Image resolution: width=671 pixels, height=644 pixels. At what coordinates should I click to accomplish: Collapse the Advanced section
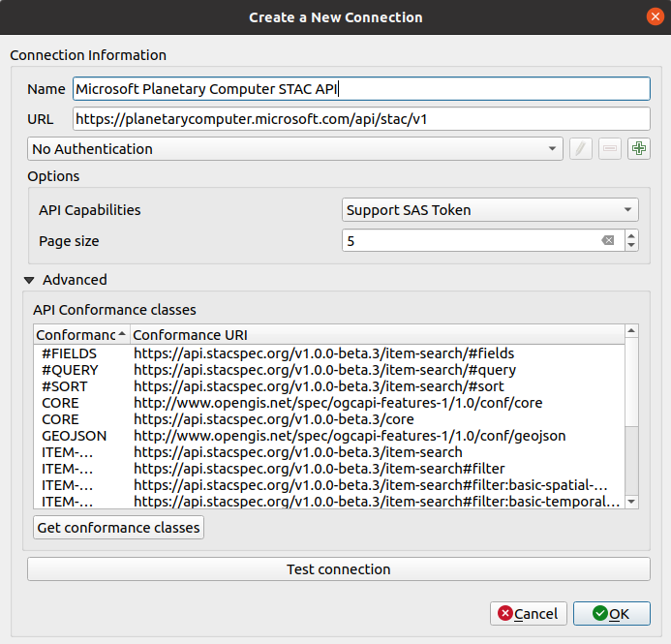point(29,280)
